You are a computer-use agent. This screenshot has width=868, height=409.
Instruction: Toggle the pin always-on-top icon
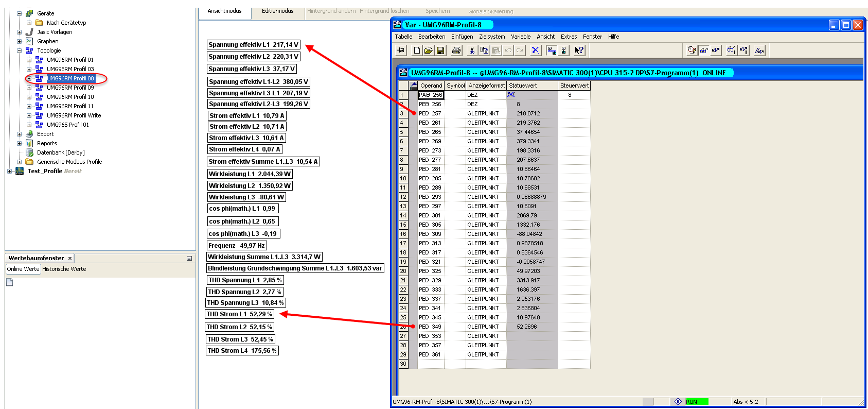(x=401, y=50)
